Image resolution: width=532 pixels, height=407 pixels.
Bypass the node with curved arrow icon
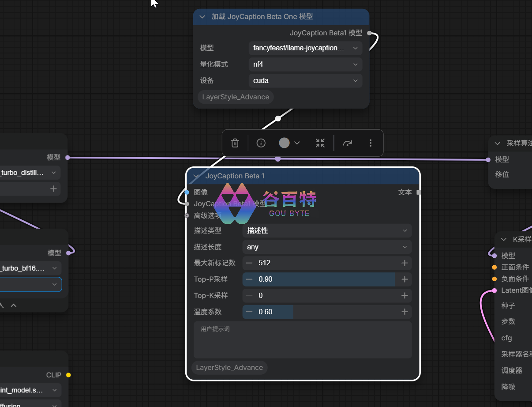coord(348,143)
